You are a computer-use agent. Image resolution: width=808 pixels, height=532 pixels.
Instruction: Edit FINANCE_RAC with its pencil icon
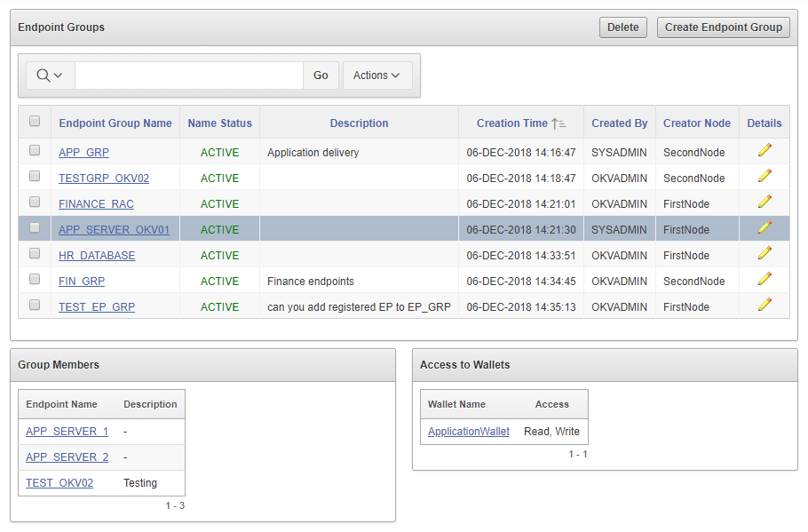click(x=764, y=203)
